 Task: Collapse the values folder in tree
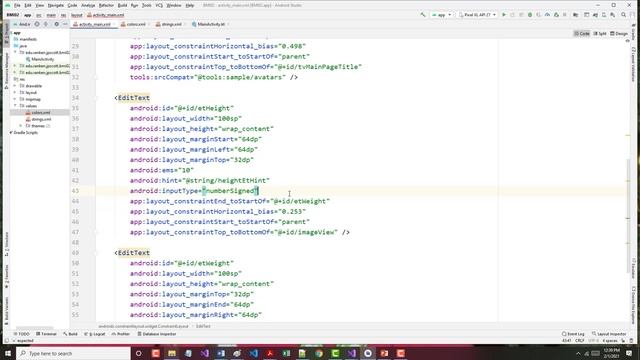16,106
